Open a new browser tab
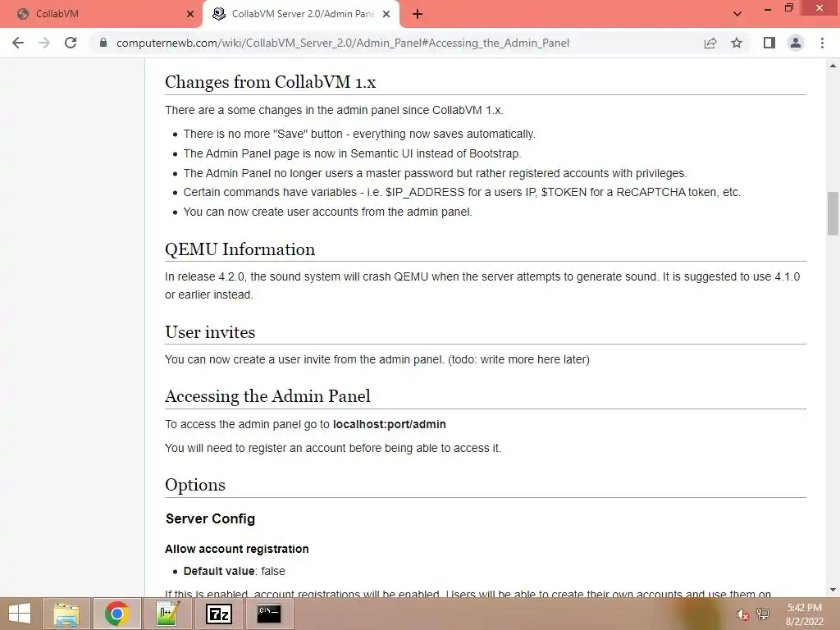The width and height of the screenshot is (840, 630). click(x=418, y=14)
